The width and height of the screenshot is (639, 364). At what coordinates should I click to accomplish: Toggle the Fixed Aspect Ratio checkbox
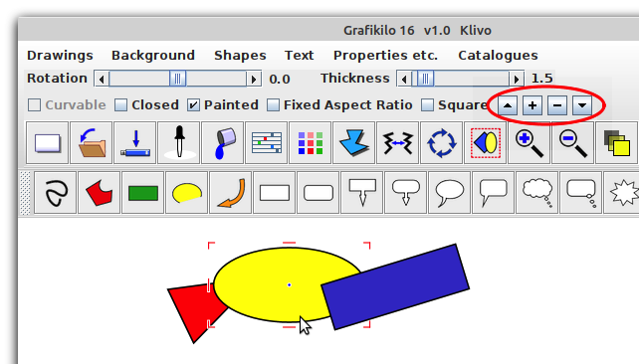click(x=273, y=105)
